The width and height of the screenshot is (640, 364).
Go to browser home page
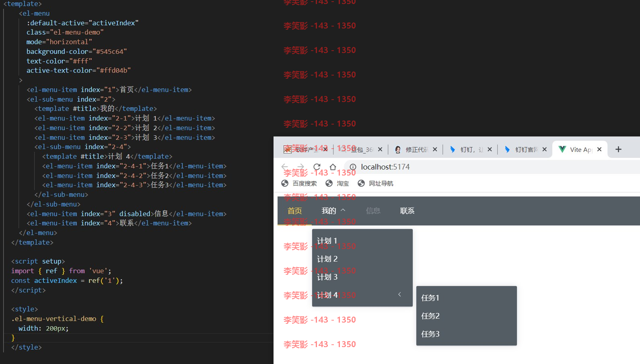click(333, 167)
